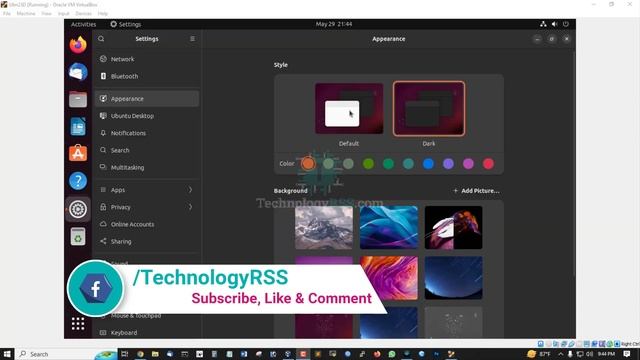The width and height of the screenshot is (640, 360).
Task: Open Ubuntu Desktop settings
Action: [147, 116]
